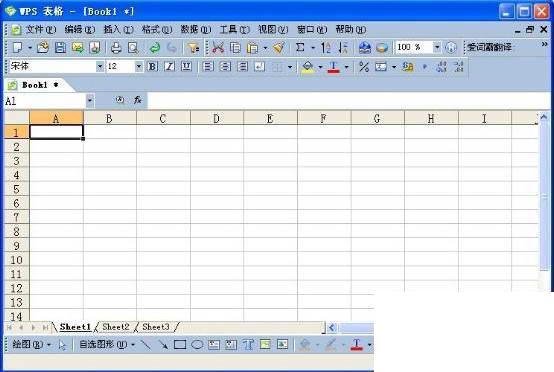Viewport: 554px width, 372px height.
Task: Open a file with the Open folder icon
Action: point(43,47)
